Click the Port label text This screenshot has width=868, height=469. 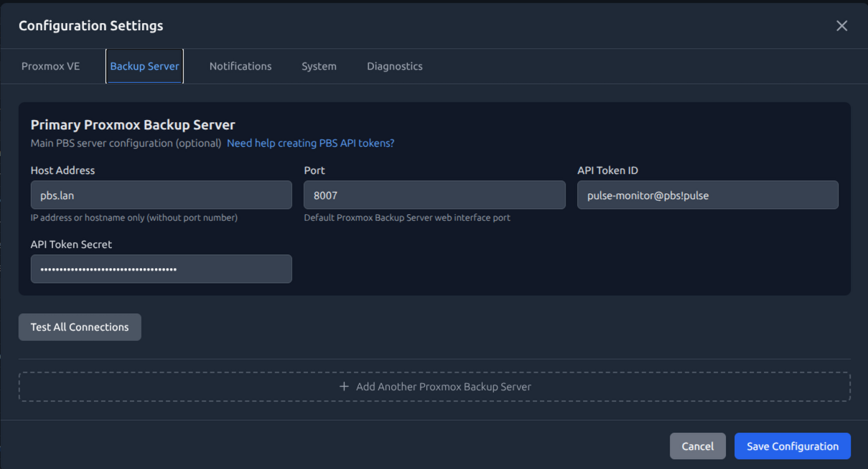coord(314,170)
